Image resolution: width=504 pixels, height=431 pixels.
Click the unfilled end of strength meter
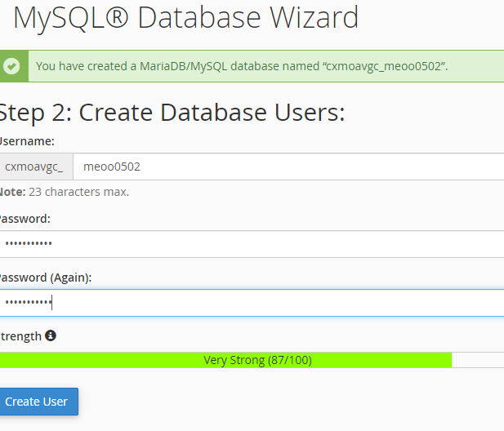(x=477, y=360)
